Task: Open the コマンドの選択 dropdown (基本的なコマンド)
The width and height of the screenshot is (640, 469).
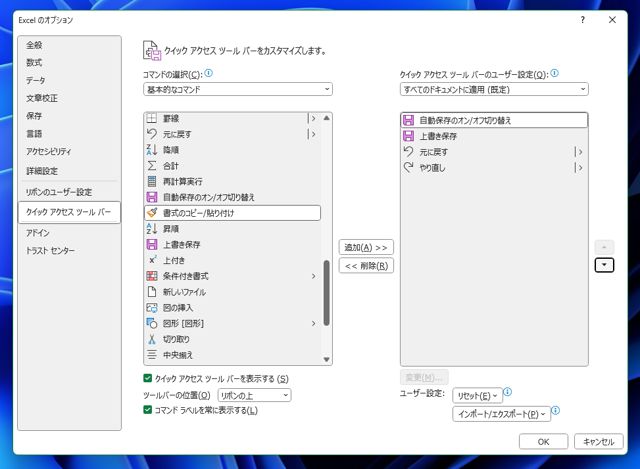Action: click(x=238, y=89)
